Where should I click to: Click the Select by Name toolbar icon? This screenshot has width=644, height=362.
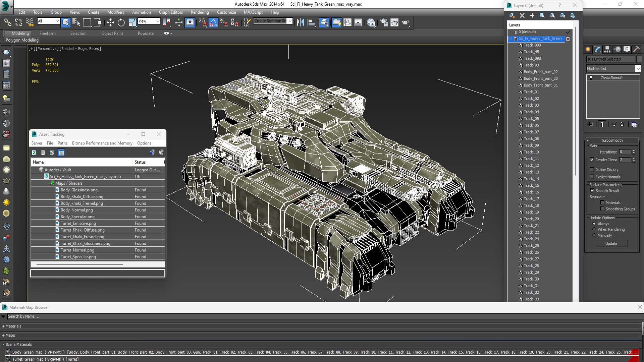pos(76,22)
